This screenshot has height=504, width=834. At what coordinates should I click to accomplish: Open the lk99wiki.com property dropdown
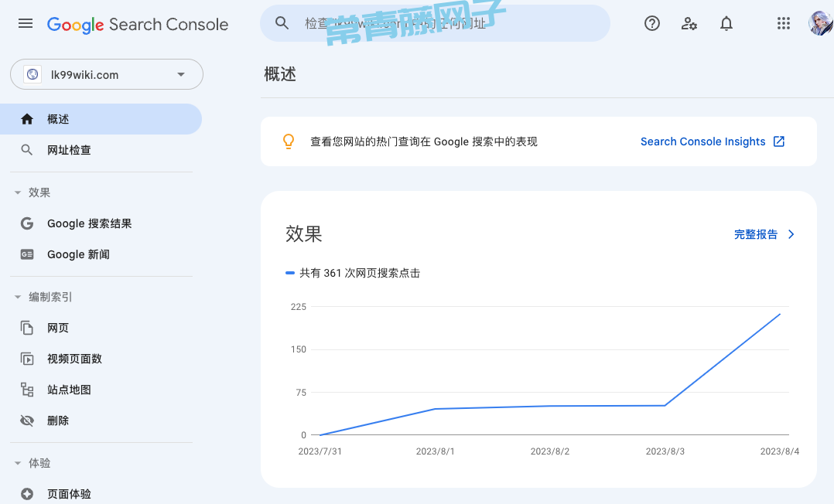coord(107,74)
